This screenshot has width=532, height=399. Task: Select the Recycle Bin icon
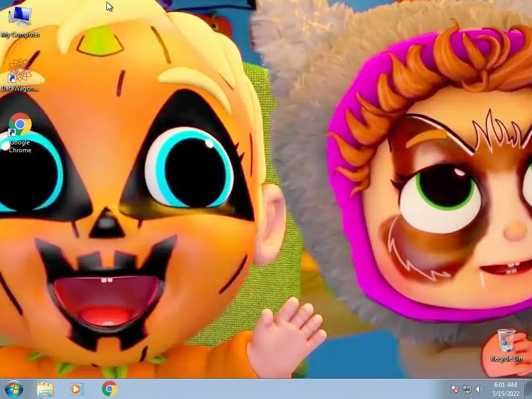506,345
